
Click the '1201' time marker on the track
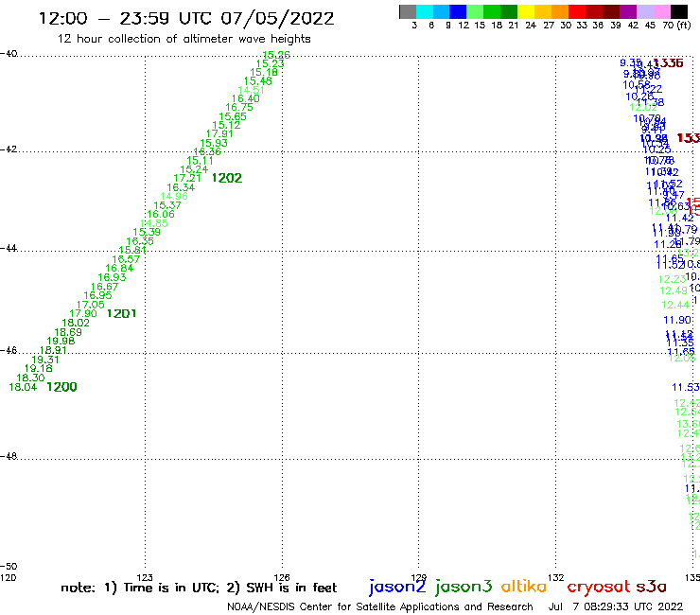(x=121, y=313)
